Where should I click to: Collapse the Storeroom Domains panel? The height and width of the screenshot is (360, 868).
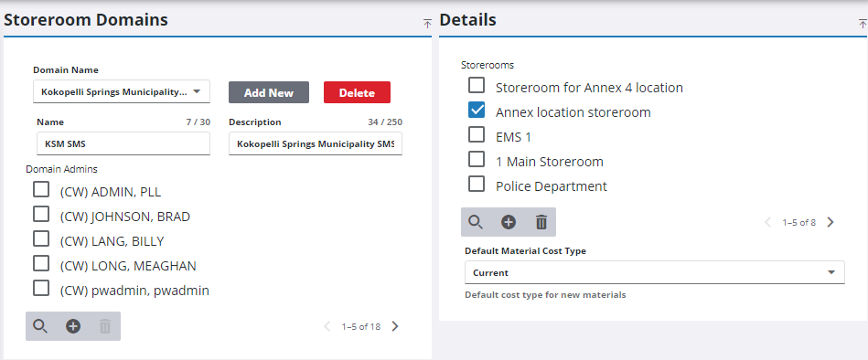point(427,23)
